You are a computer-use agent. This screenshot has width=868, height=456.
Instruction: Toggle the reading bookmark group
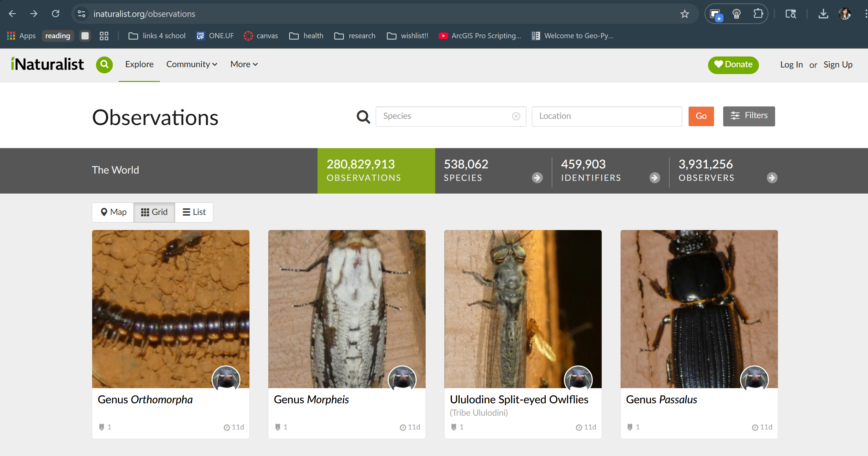click(58, 35)
